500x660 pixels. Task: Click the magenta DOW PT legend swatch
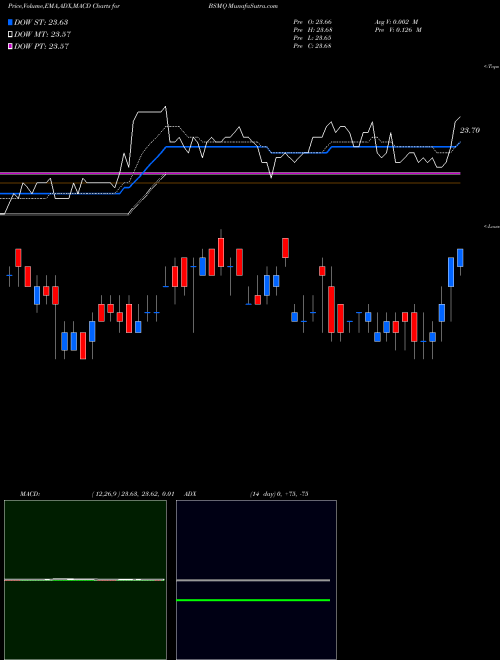click(10, 46)
